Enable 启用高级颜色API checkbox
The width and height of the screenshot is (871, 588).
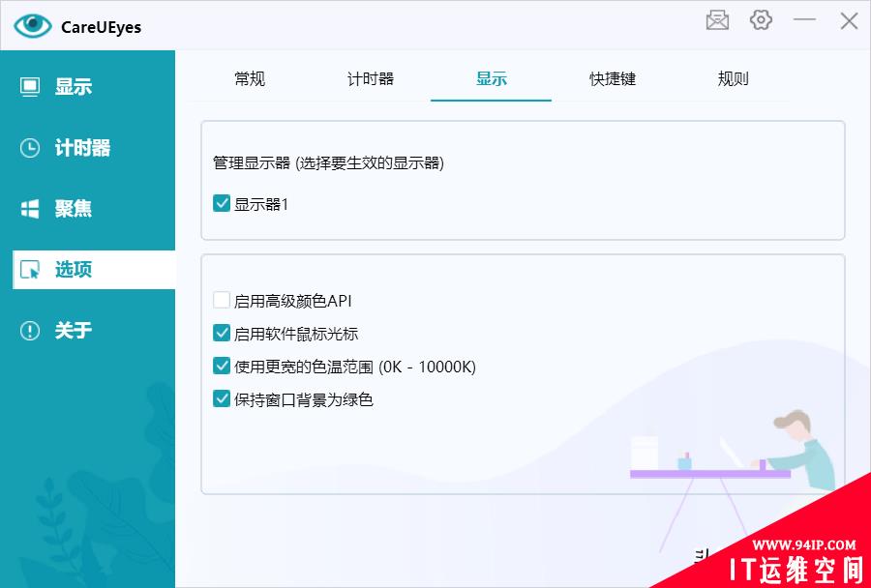coord(222,301)
